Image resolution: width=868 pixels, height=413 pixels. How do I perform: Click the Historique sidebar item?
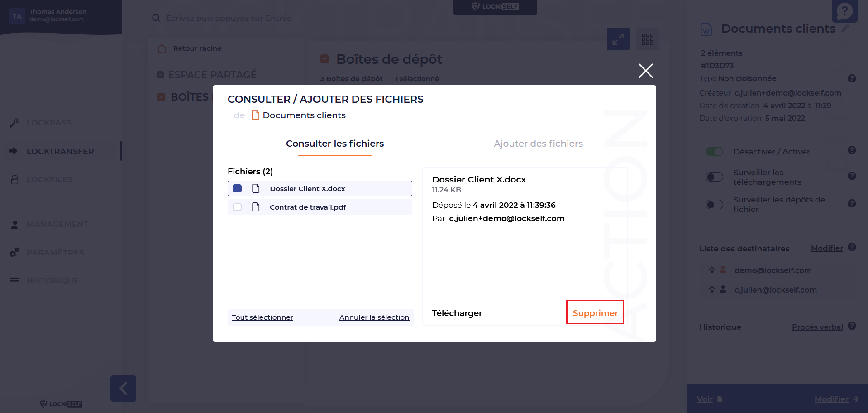click(52, 281)
